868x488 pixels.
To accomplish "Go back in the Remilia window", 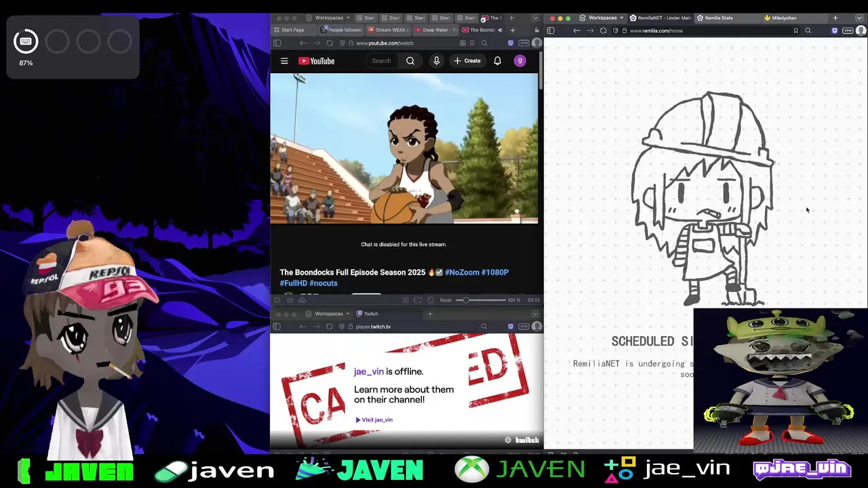I will click(576, 30).
